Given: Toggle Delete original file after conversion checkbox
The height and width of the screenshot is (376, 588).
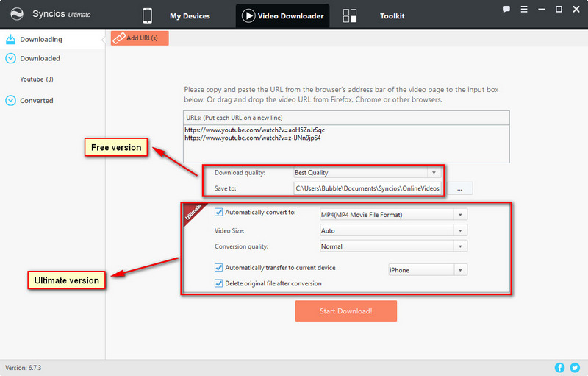Looking at the screenshot, I should (218, 283).
